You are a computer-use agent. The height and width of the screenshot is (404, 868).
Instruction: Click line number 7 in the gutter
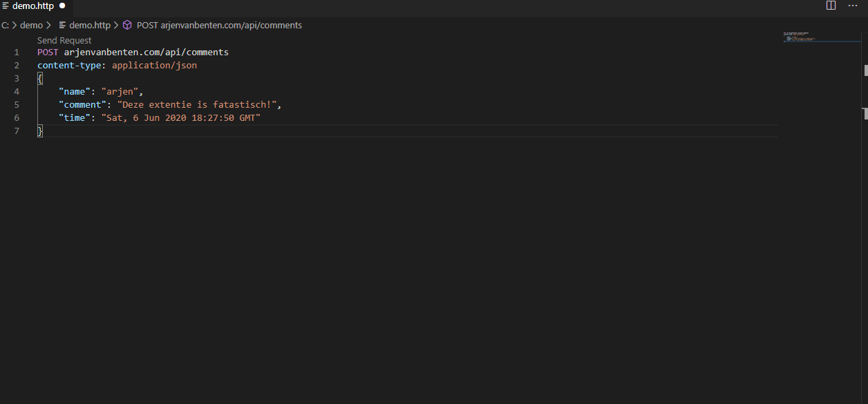pyautogui.click(x=17, y=131)
